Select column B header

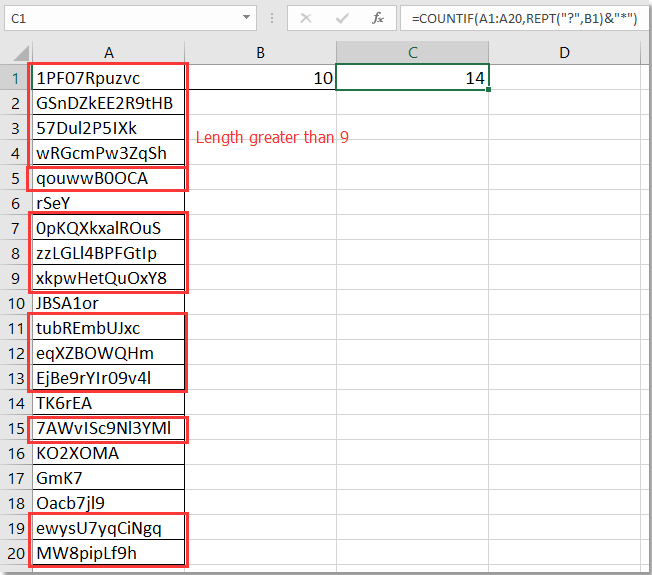coord(260,52)
